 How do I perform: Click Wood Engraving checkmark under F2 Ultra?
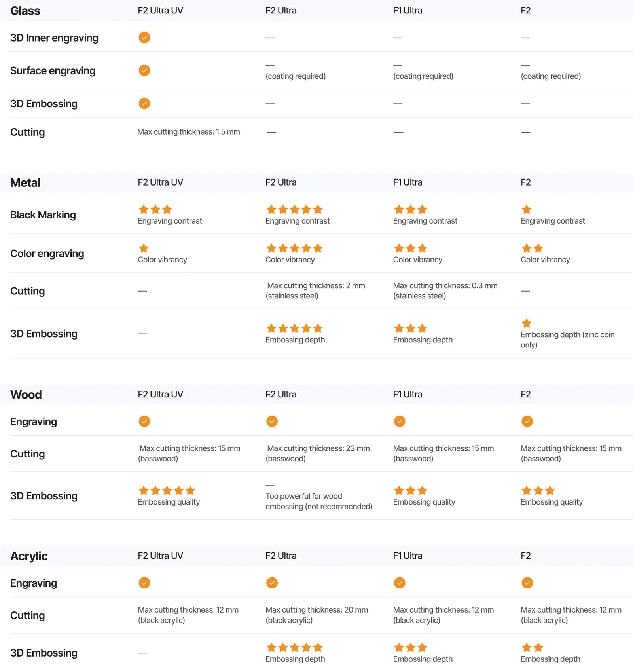[x=272, y=421]
